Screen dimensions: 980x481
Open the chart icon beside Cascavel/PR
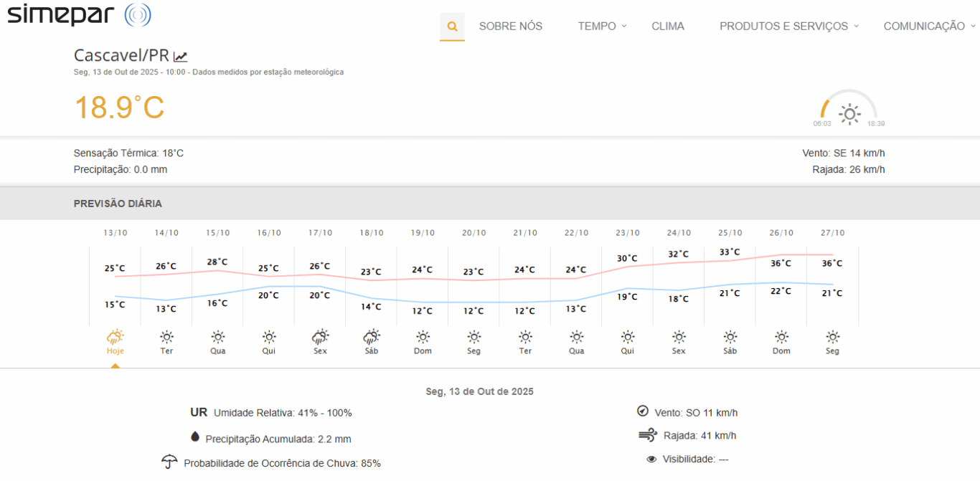[181, 57]
